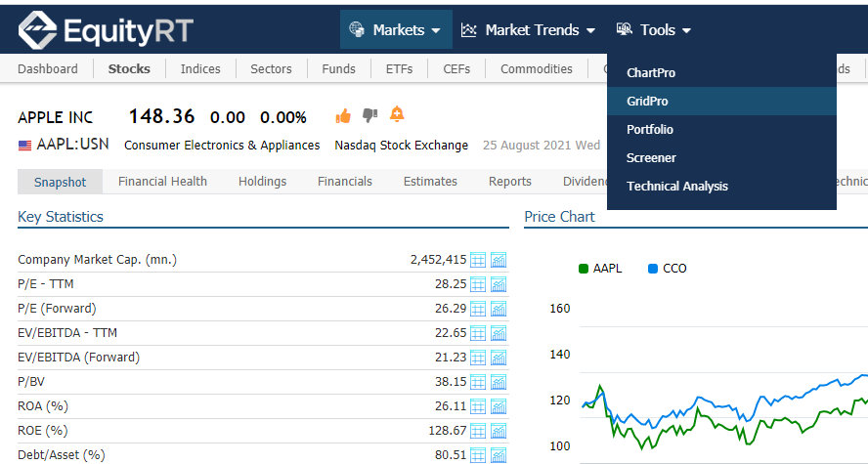Set an alert with the bell icon
The width and height of the screenshot is (868, 464).
tap(397, 114)
